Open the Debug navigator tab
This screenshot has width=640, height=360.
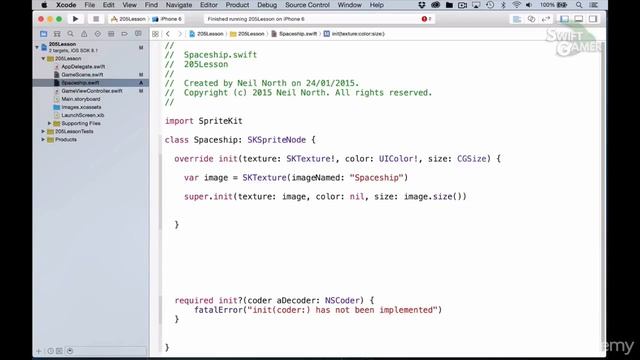(x=111, y=34)
